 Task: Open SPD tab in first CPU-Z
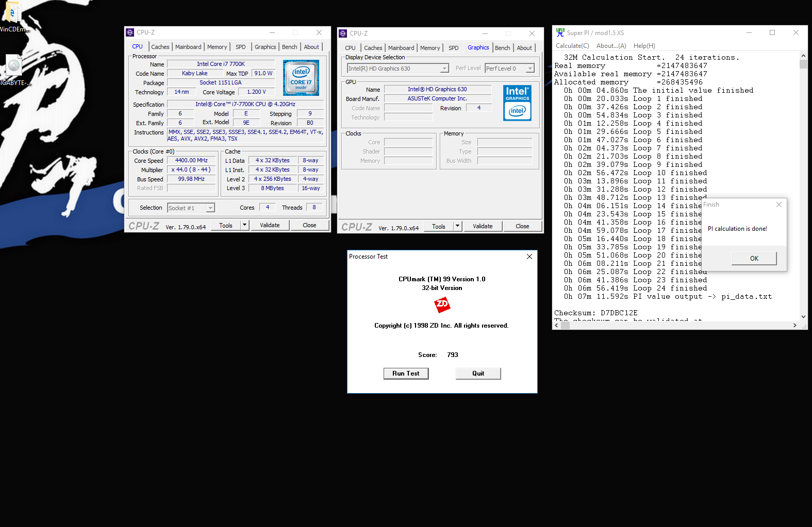point(241,47)
